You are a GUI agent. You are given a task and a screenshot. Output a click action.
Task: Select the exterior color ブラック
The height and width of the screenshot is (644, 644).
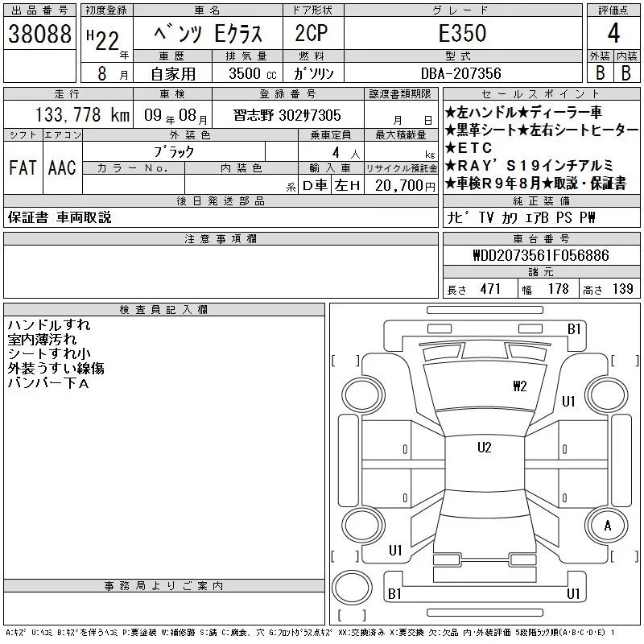click(174, 152)
